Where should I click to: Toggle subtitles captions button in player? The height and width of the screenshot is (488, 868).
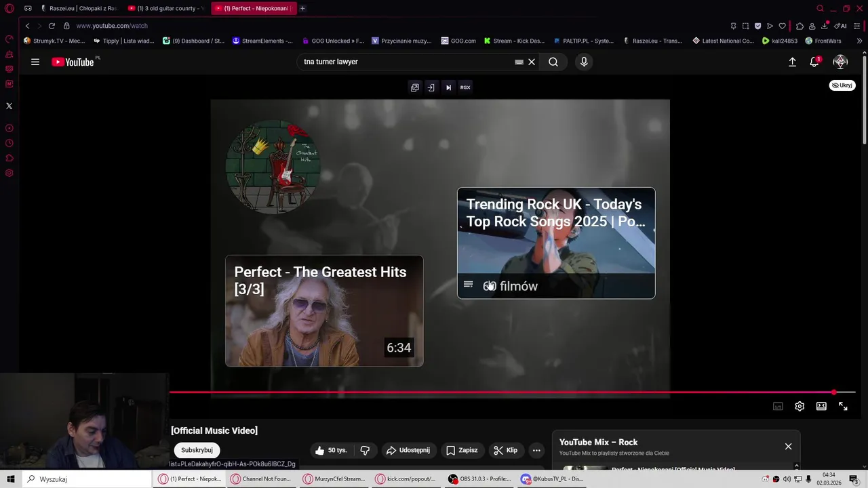778,406
